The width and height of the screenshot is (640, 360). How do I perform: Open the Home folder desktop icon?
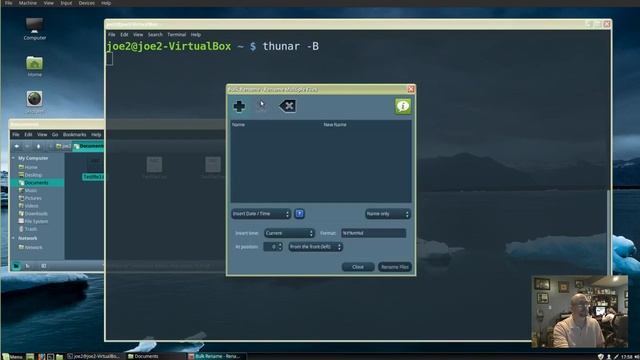(35, 67)
